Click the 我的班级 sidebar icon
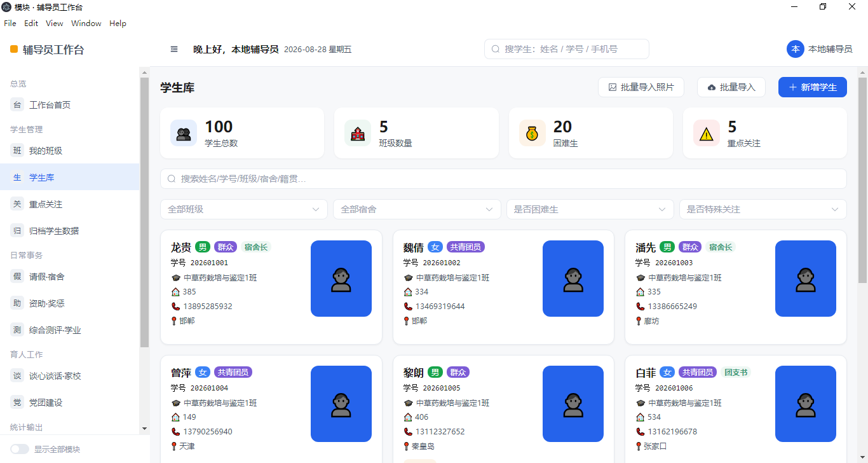The image size is (868, 463). click(x=17, y=151)
